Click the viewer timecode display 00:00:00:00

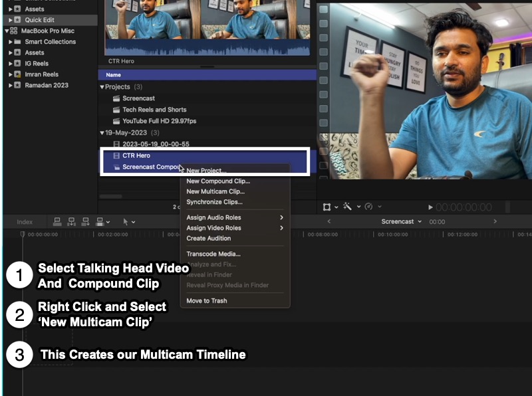464,207
